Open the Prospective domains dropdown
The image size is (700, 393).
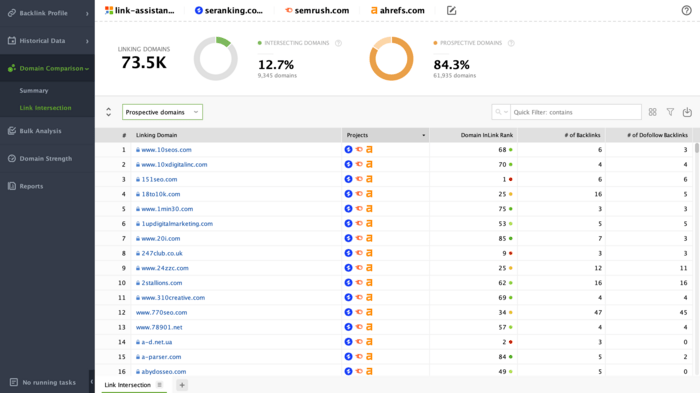(x=162, y=112)
